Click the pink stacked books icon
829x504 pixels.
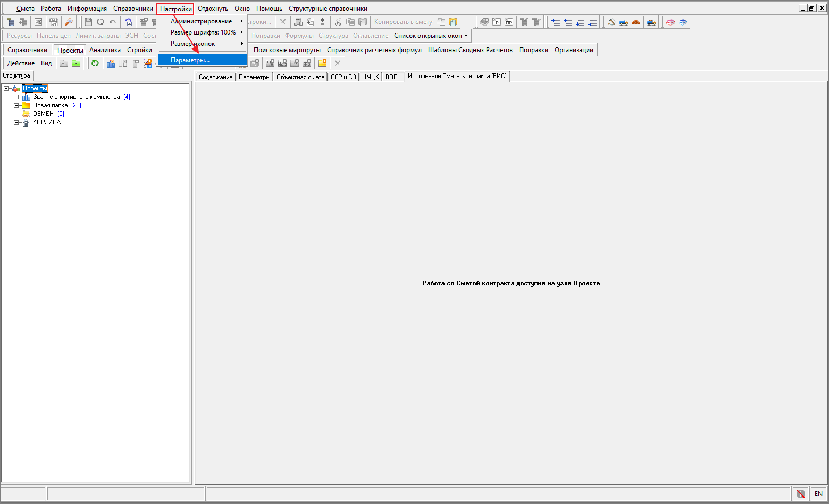pyautogui.click(x=671, y=22)
